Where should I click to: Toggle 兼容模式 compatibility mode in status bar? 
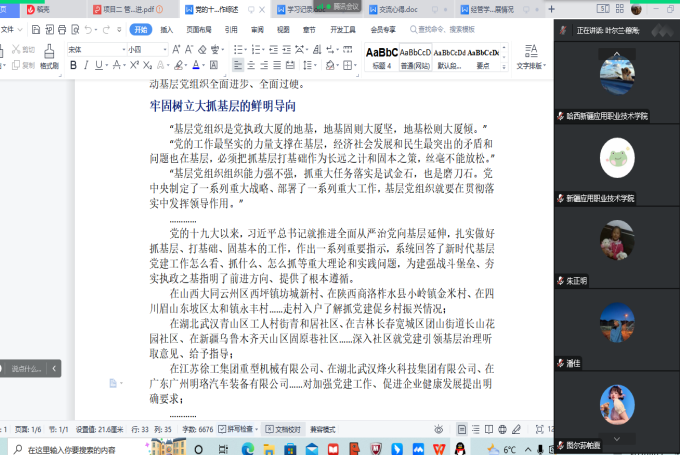[323, 429]
